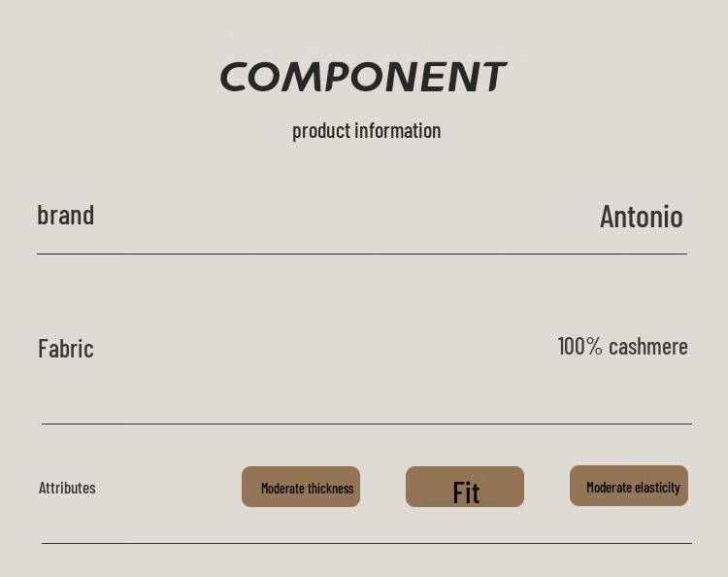This screenshot has width=728, height=577.
Task: Select the 100% cashmere value
Action: pos(622,346)
